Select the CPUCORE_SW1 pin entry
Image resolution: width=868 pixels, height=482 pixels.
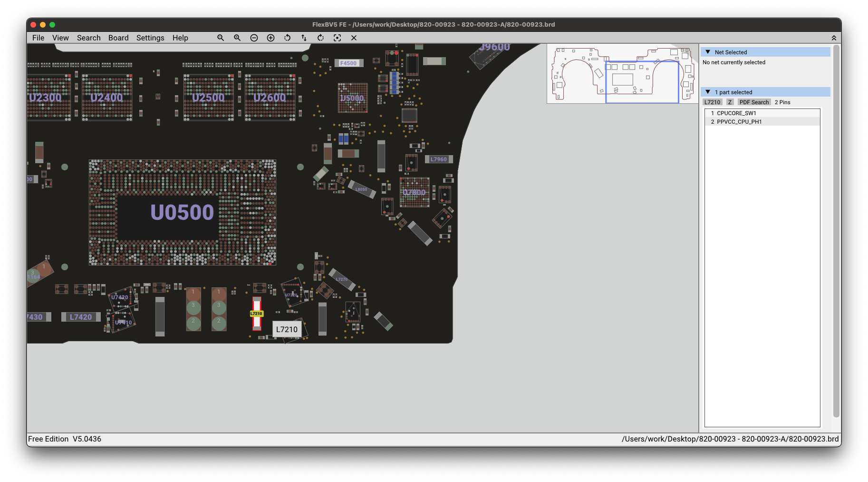736,113
